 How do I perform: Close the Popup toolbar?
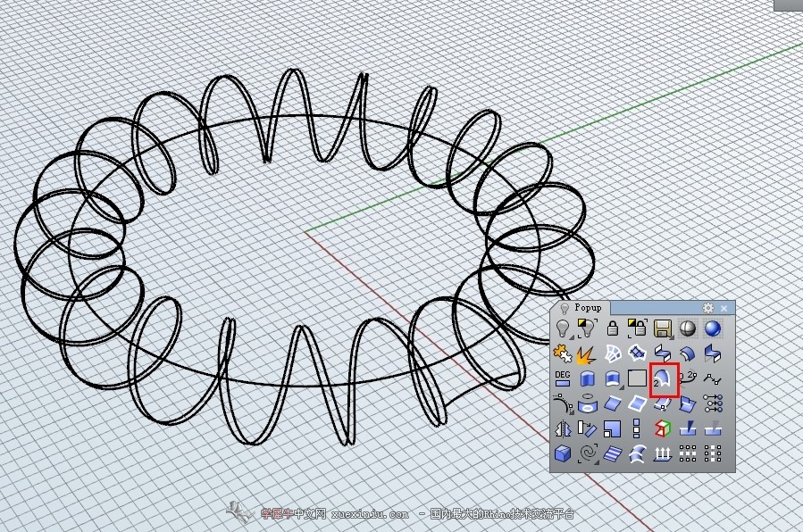(724, 308)
